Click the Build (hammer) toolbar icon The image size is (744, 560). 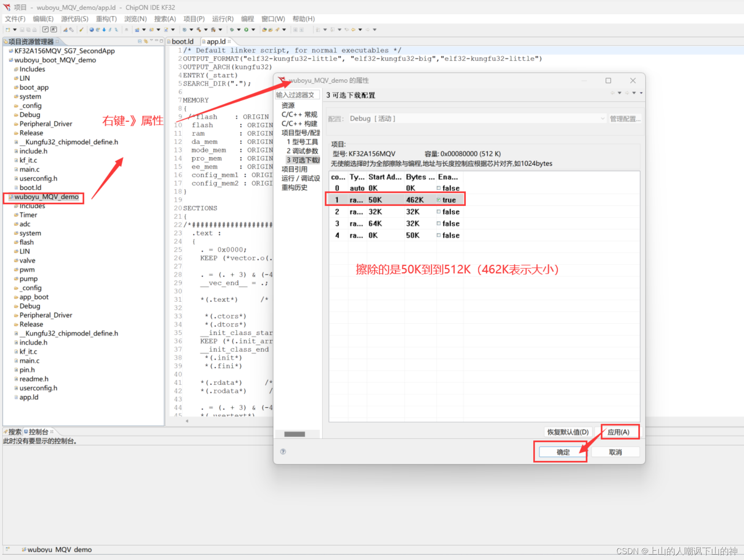pos(198,30)
